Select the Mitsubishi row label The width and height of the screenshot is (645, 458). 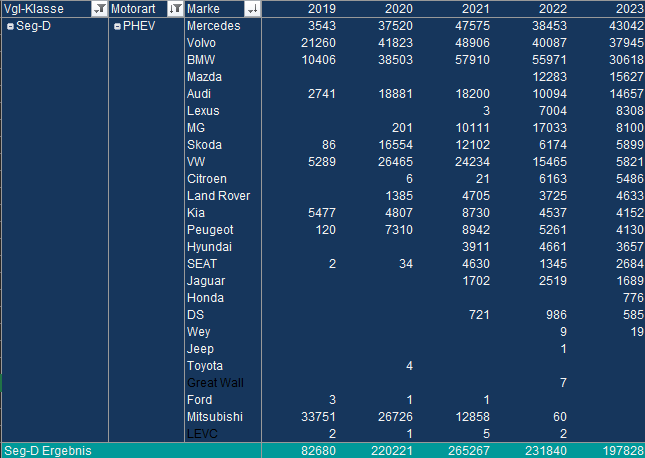215,417
